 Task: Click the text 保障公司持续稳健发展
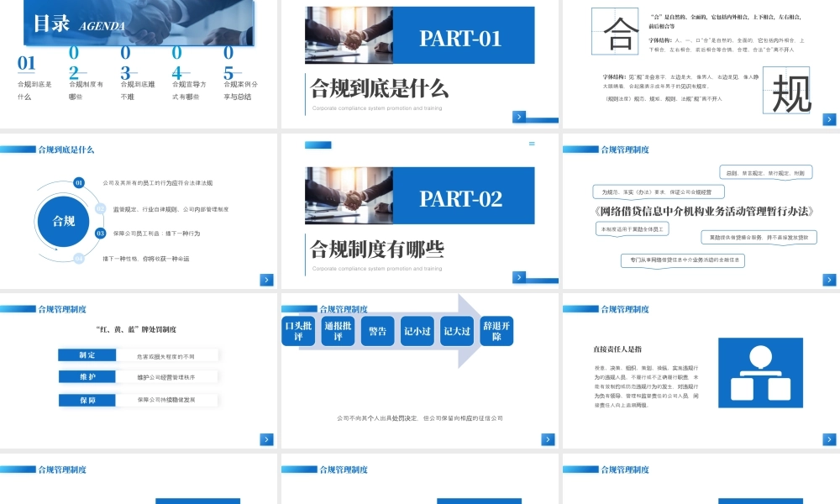coord(165,400)
